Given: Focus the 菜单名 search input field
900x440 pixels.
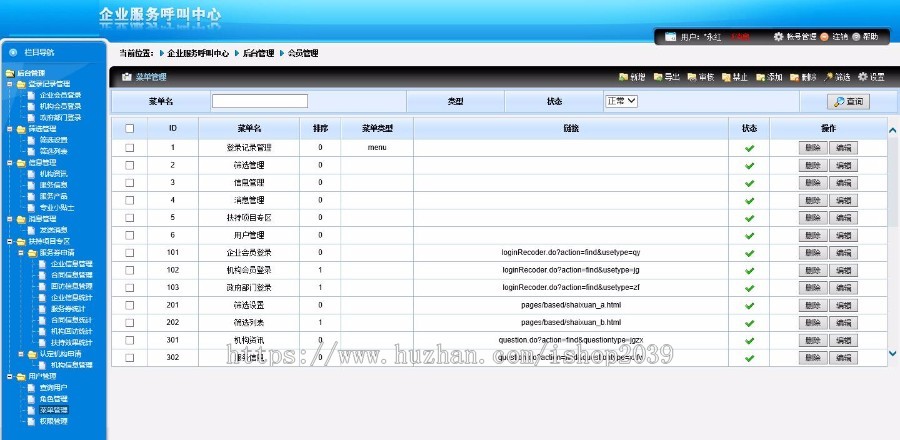Looking at the screenshot, I should pyautogui.click(x=260, y=101).
